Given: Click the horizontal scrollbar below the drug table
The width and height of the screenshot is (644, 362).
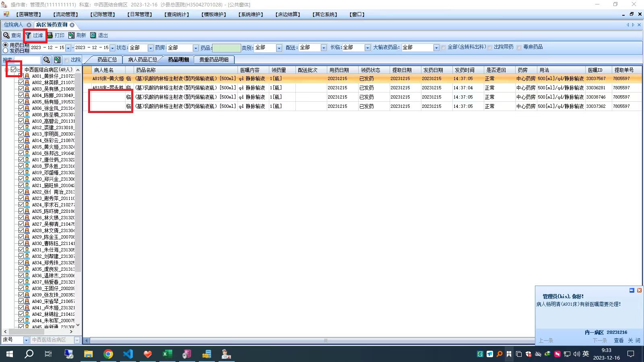Looking at the screenshot, I should click(309, 340).
